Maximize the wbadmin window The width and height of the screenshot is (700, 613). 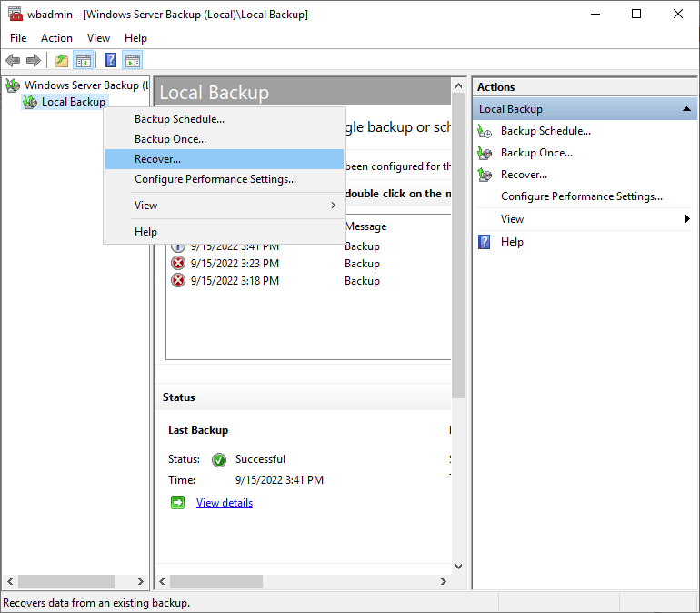point(636,14)
